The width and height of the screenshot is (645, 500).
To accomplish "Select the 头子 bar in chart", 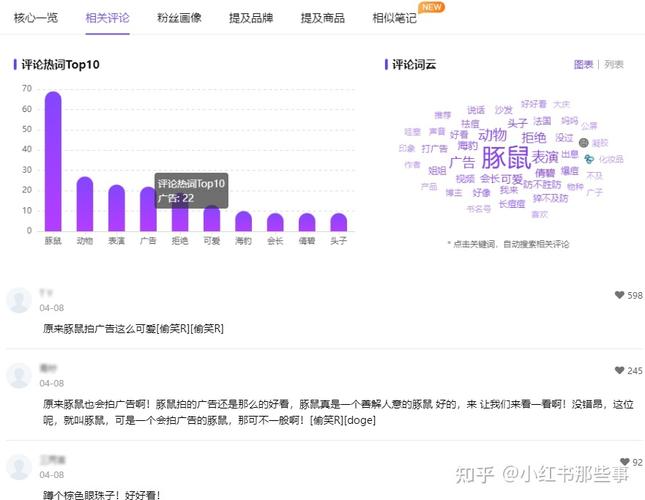I will coord(339,222).
